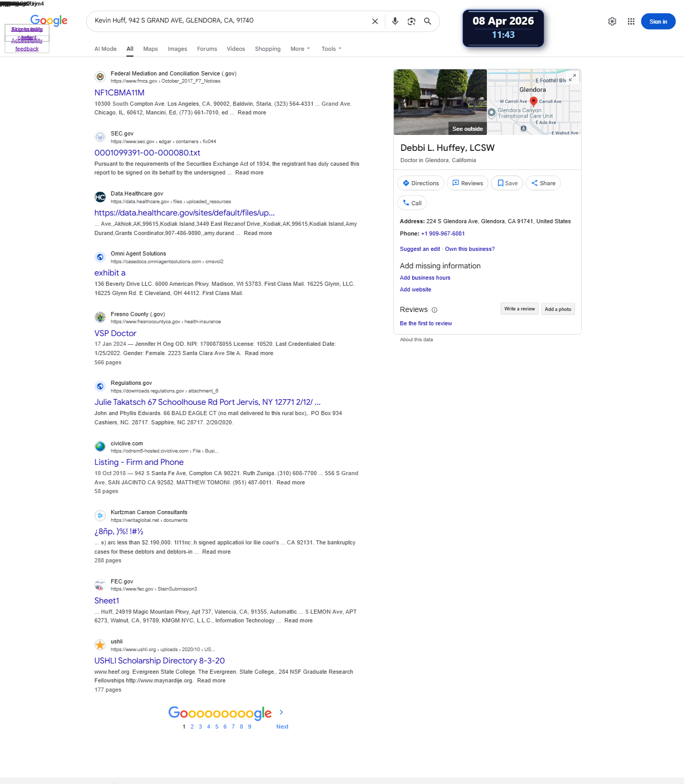Open the VSP Doctor result
692x784 pixels.
pos(115,334)
